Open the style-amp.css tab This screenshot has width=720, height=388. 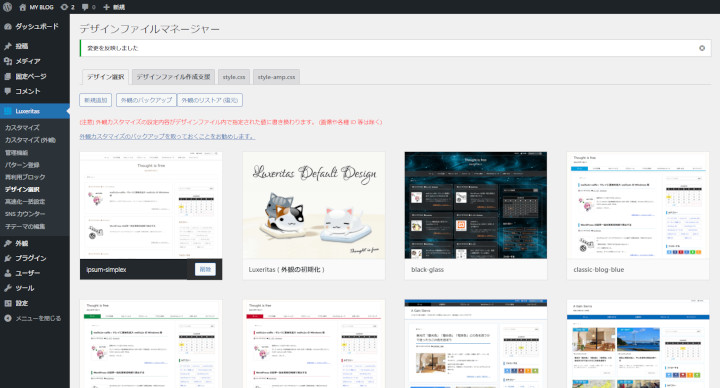tap(276, 77)
